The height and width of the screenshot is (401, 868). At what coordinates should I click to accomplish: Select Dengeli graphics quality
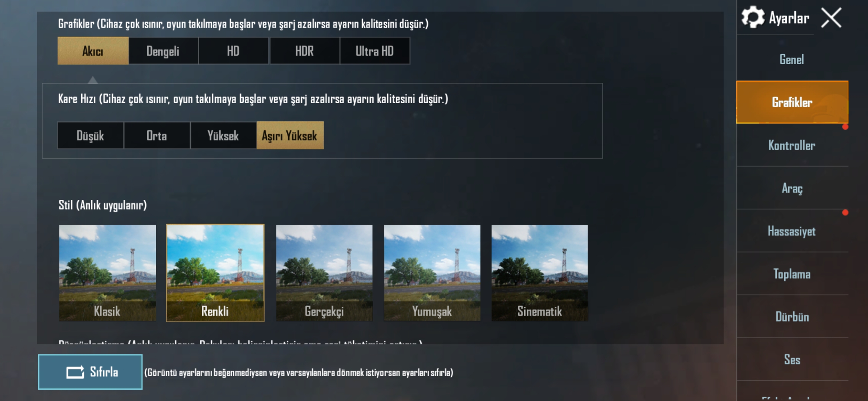(163, 51)
